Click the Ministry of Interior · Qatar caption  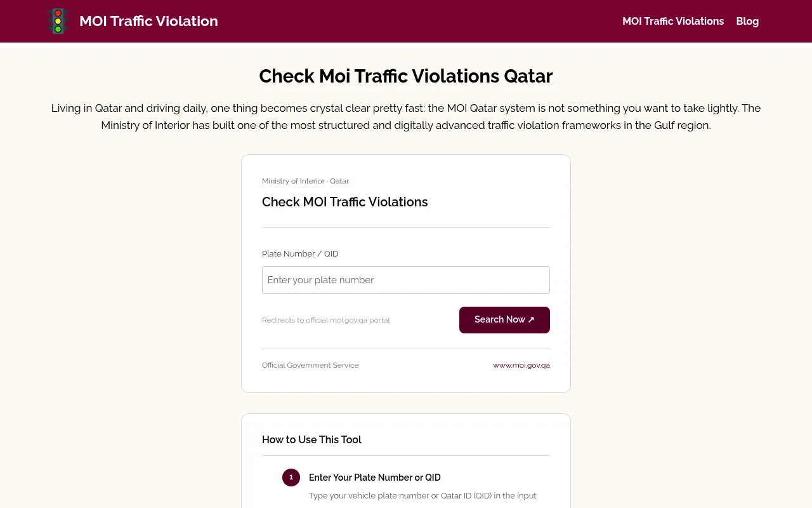pos(305,181)
